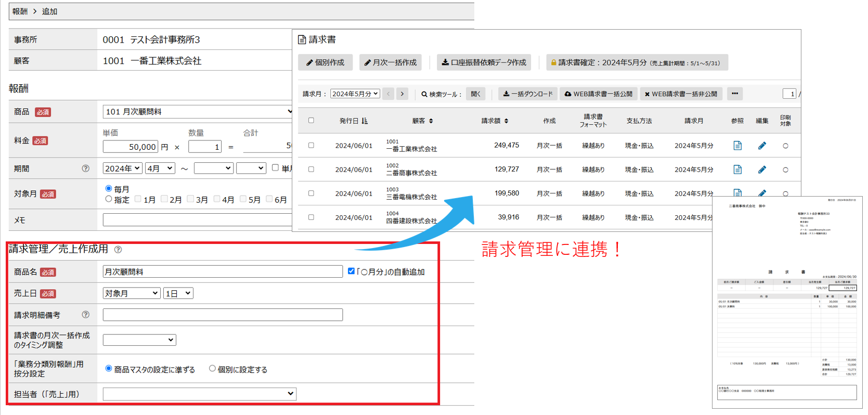
Task: Open the more options ellipsis button
Action: (x=734, y=94)
